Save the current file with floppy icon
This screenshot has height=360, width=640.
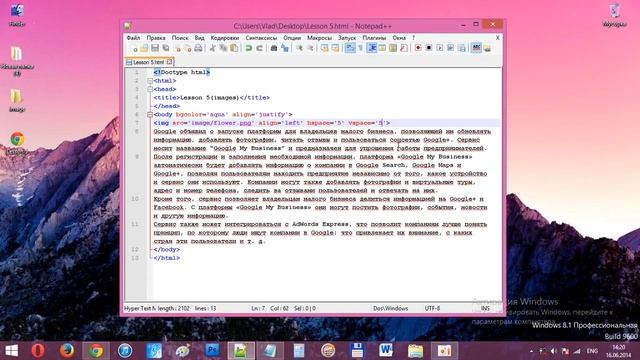pos(155,48)
